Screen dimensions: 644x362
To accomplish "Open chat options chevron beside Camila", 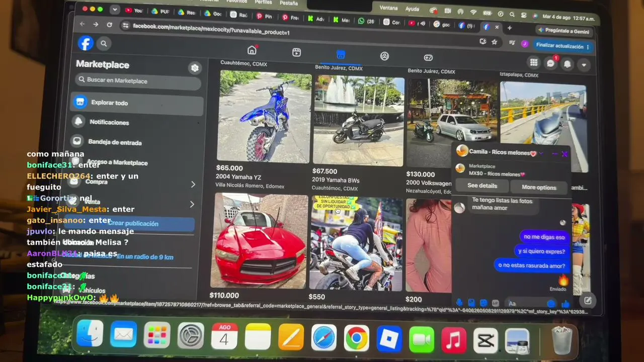I will [x=541, y=153].
